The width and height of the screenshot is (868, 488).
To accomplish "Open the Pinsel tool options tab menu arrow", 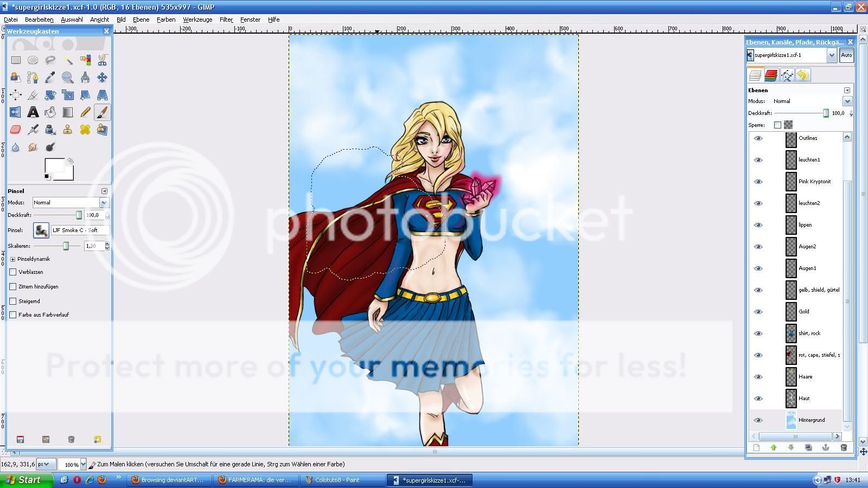I will pyautogui.click(x=104, y=191).
